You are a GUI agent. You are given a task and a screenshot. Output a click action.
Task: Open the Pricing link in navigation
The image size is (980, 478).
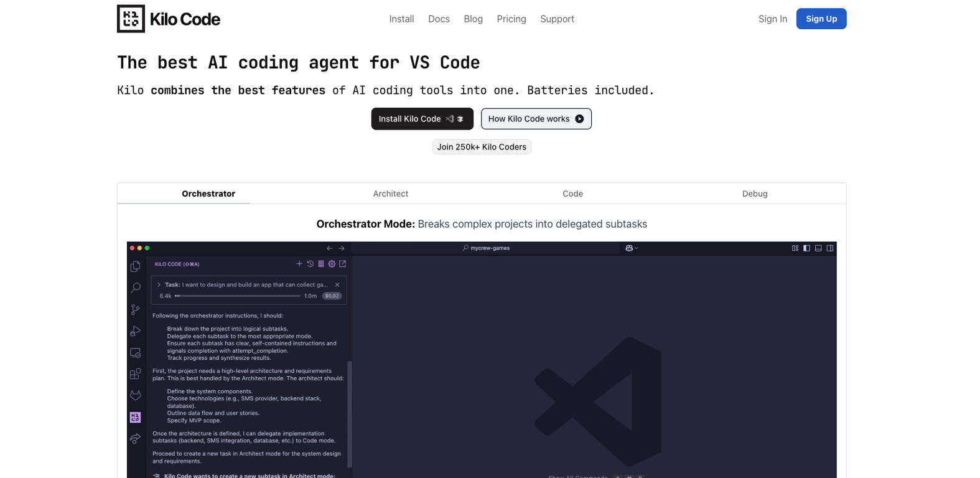click(x=511, y=19)
